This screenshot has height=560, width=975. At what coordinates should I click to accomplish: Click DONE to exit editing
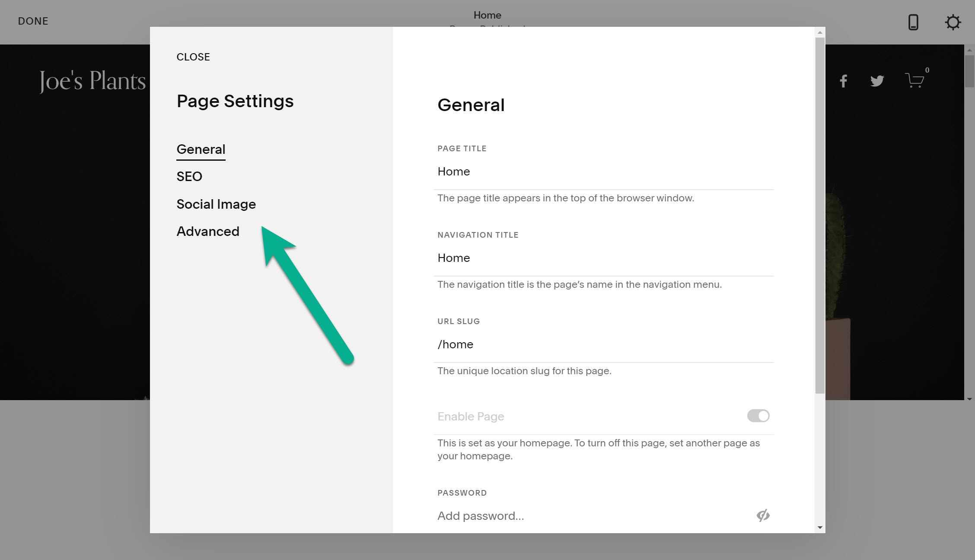pos(33,21)
